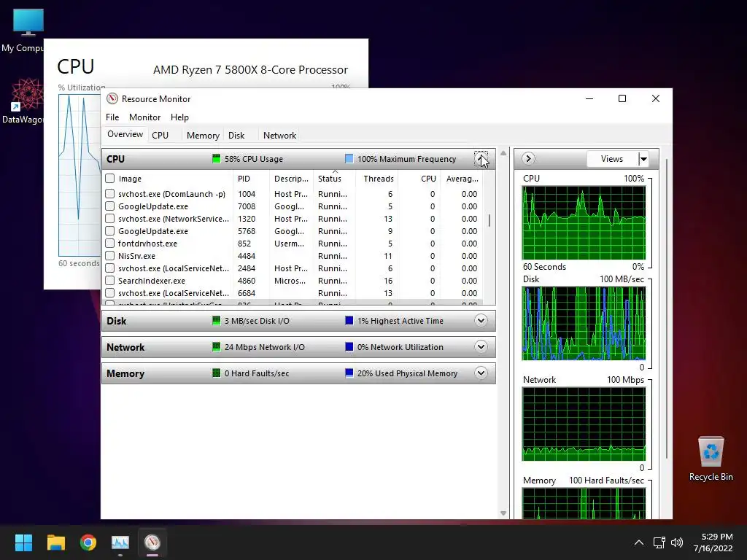Check GoogleUpdate.exe with PID 7008
Viewport: 747px width, 560px height.
(110, 206)
